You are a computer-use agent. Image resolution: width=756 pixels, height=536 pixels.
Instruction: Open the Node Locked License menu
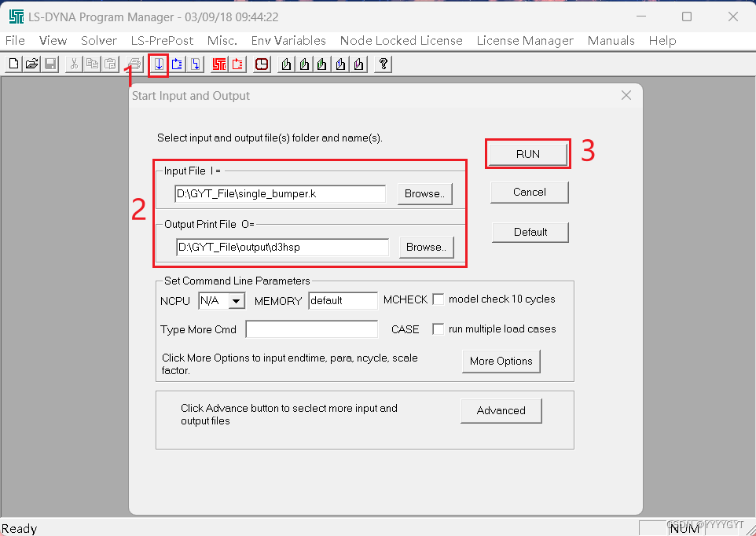[401, 41]
